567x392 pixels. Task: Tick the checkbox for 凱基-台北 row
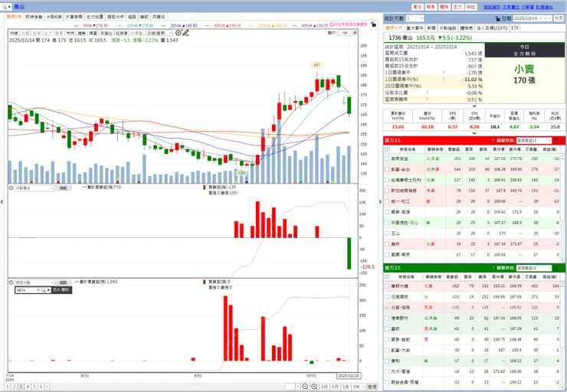(387, 169)
